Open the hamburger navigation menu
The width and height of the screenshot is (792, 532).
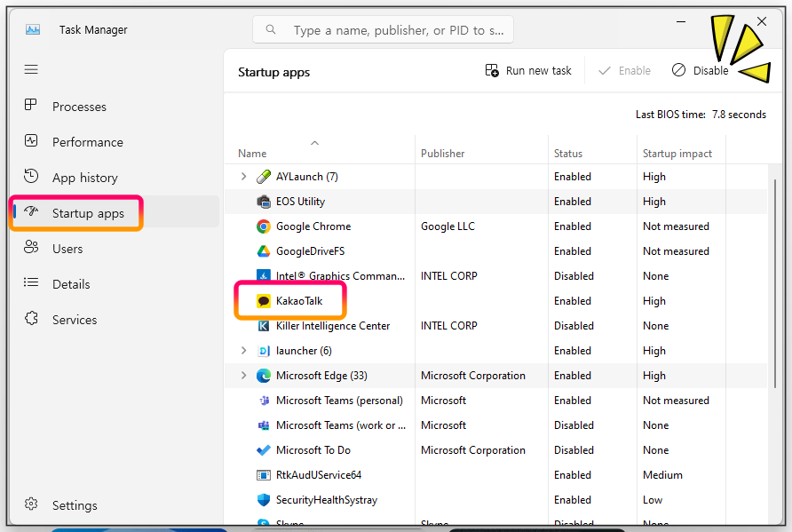31,69
